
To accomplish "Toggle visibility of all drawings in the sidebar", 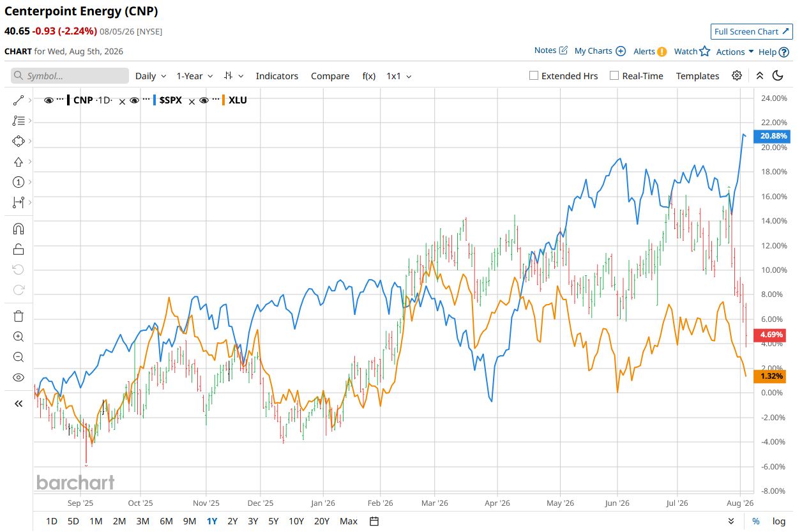I will (18, 377).
